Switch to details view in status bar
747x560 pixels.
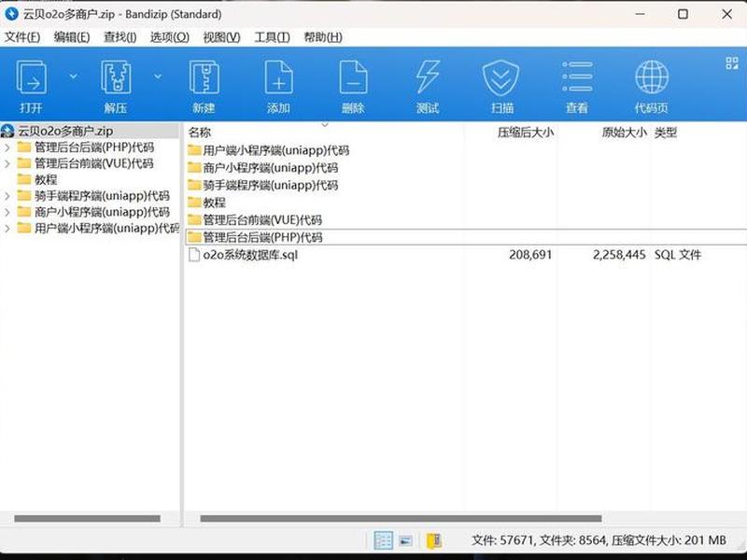(x=383, y=540)
